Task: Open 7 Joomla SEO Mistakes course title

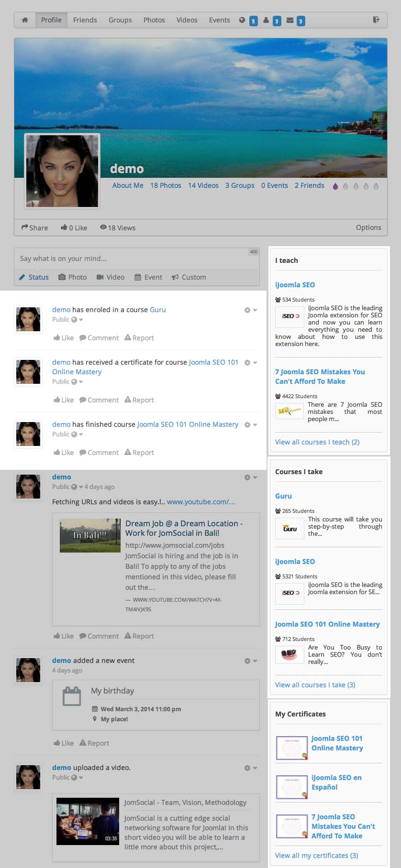Action: click(x=320, y=377)
